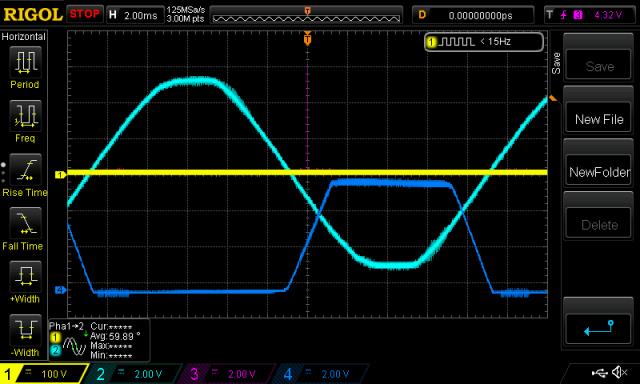Select the Fall Time measurement icon
The width and height of the screenshot is (640, 384).
click(x=25, y=223)
